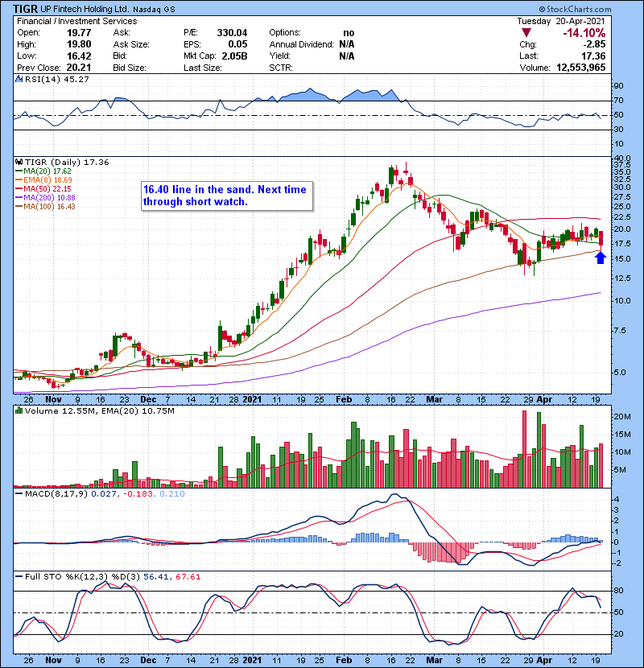Image resolution: width=644 pixels, height=668 pixels.
Task: Click the red MA(50) 22.15 legend entry
Action: click(43, 188)
